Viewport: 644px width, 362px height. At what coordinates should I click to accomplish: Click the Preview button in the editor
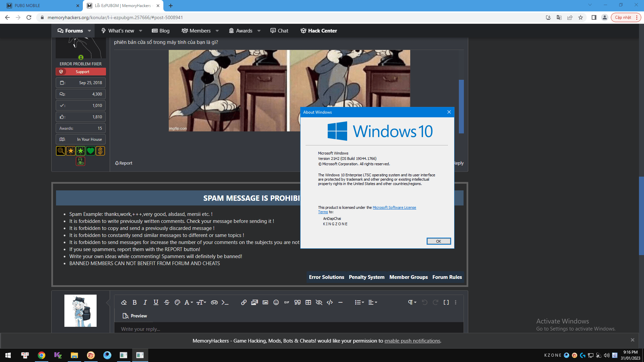135,316
